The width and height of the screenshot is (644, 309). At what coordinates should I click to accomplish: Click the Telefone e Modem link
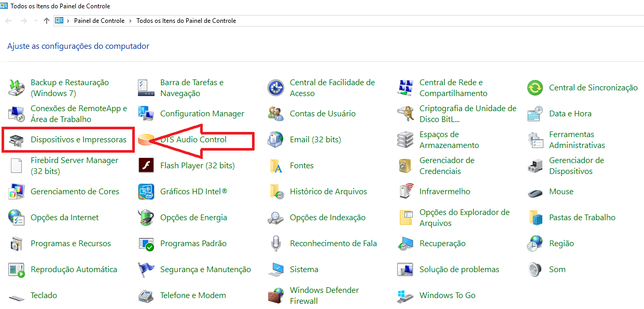click(193, 295)
